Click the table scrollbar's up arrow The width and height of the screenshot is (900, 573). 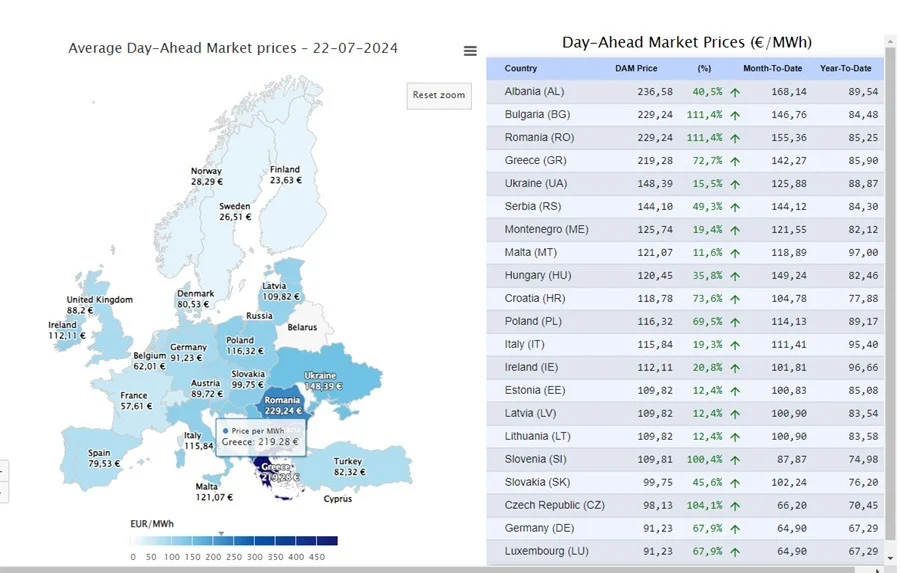pos(890,41)
